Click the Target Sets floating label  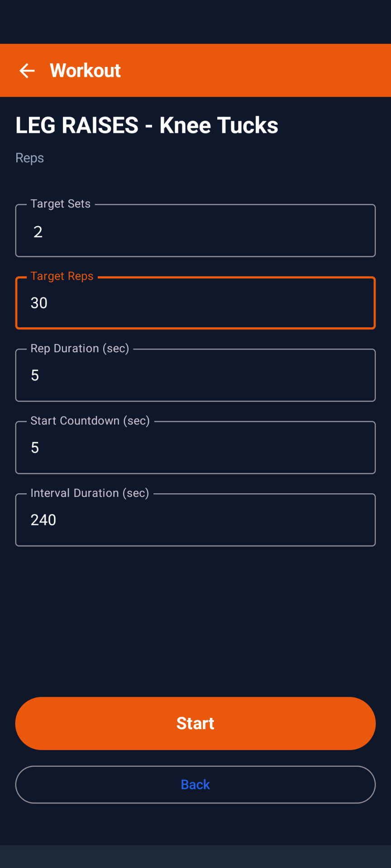pos(60,204)
